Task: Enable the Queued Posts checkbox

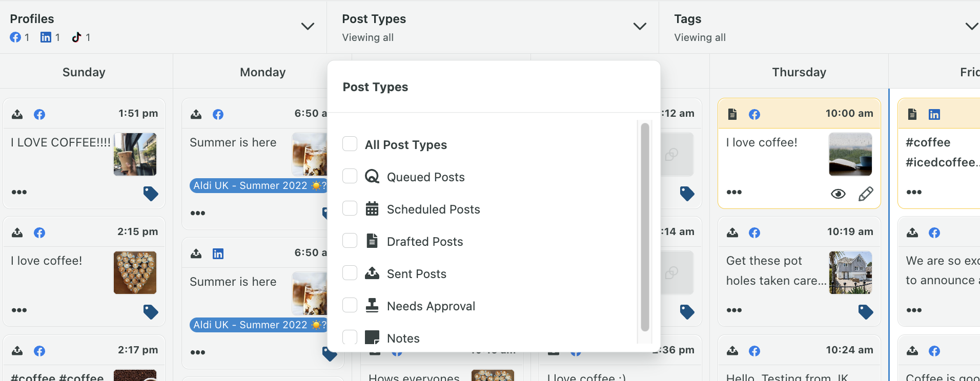Action: point(350,176)
